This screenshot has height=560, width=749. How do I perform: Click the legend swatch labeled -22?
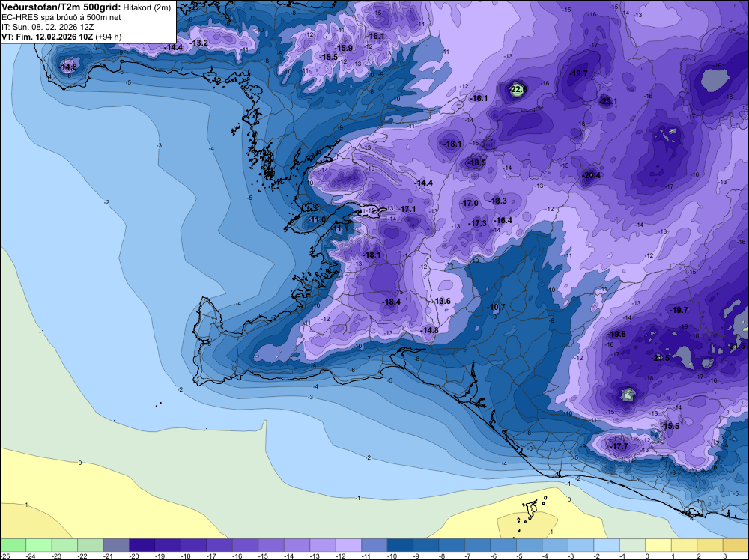coord(91,545)
